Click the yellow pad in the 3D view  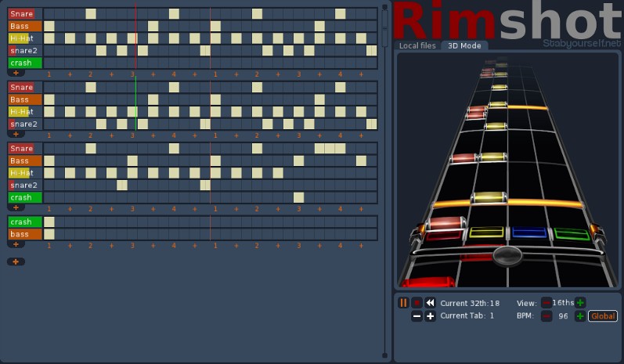[x=487, y=232]
